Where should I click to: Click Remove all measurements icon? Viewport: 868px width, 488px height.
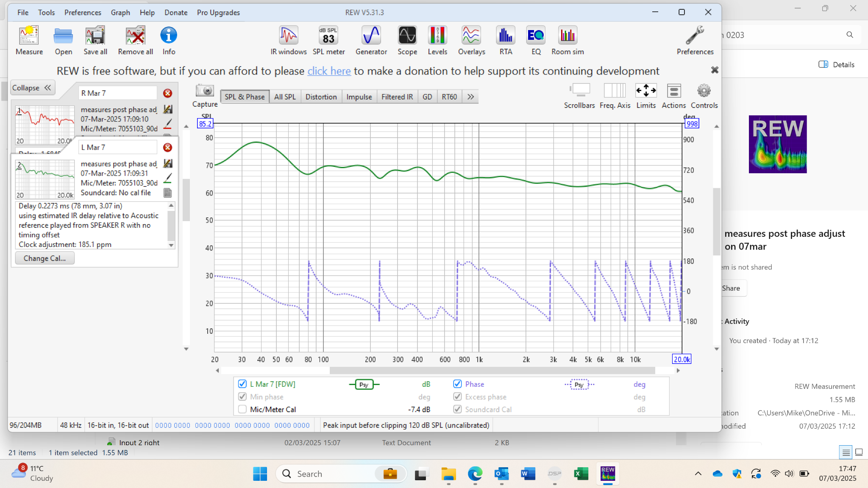tap(136, 40)
